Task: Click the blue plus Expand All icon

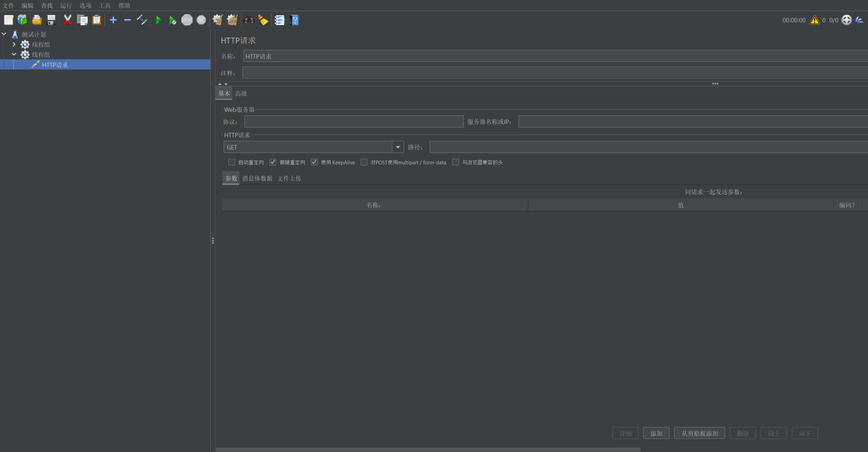Action: (x=113, y=20)
